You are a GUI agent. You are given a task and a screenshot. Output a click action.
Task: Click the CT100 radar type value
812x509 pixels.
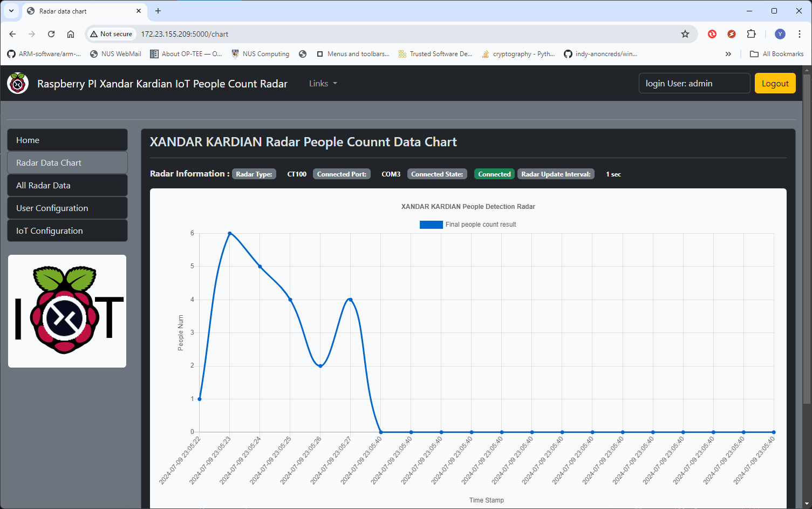point(297,174)
